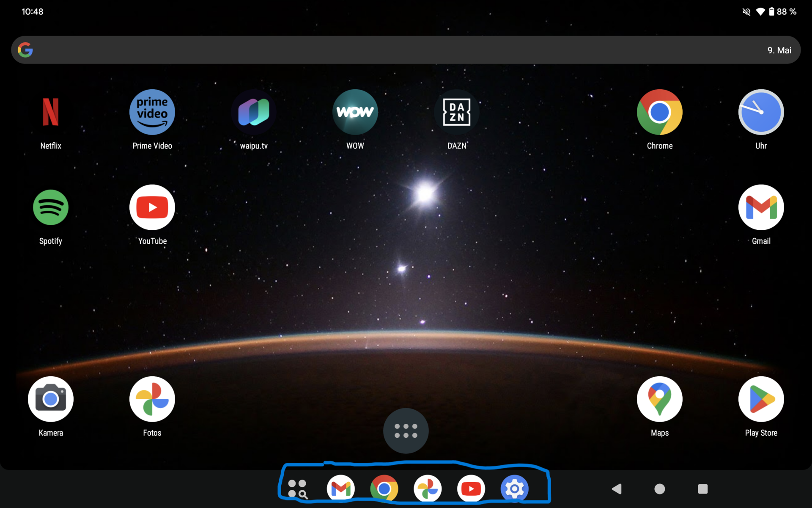
Task: Tap the 10:48 clock in status bar
Action: [33, 12]
